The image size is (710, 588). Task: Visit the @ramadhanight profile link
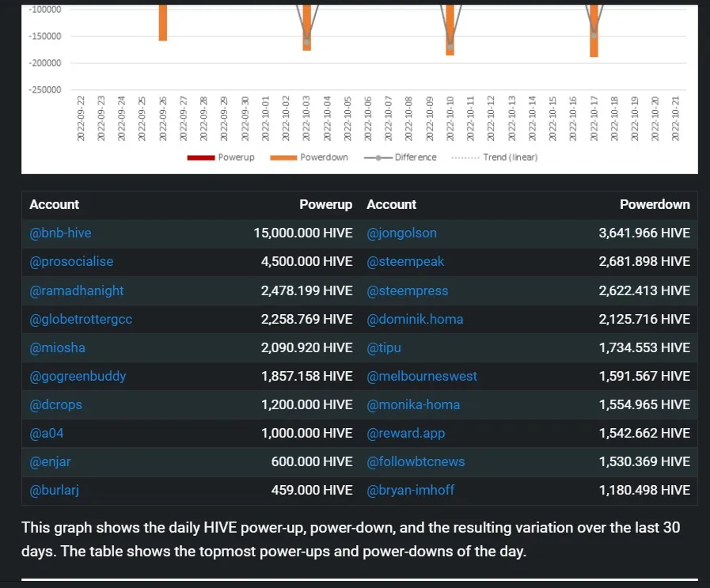tap(77, 290)
